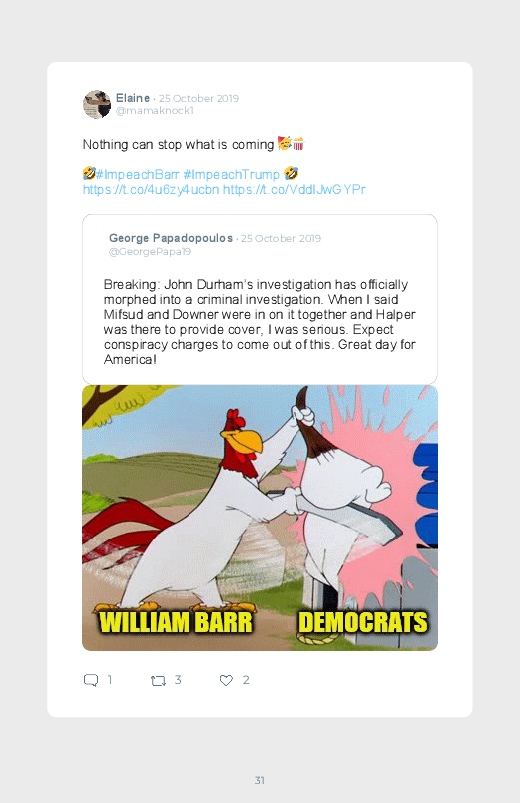Open the Elaine display name
Viewport: 520px width, 803px height.
(133, 98)
